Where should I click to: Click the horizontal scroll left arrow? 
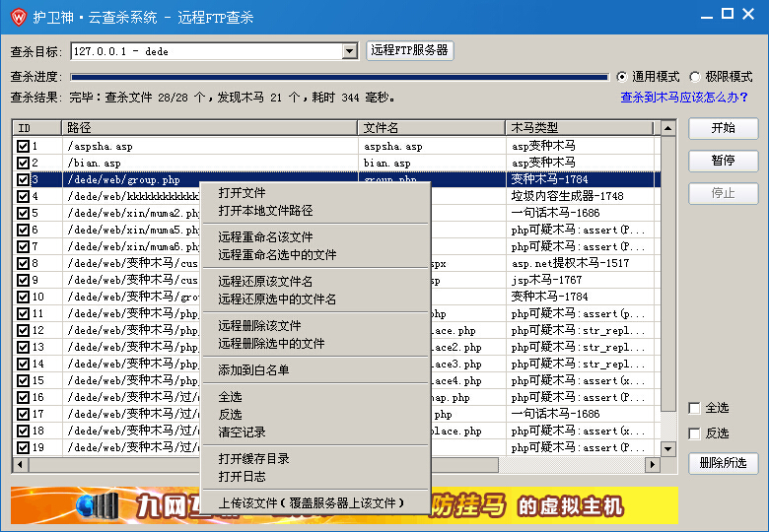tap(20, 464)
